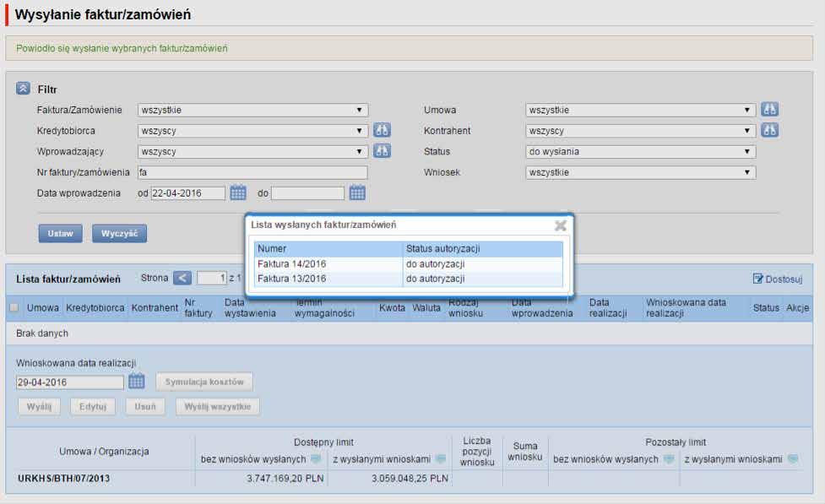The height and width of the screenshot is (504, 825).
Task: Click the Wyślij wszystkie button
Action: pyautogui.click(x=217, y=407)
